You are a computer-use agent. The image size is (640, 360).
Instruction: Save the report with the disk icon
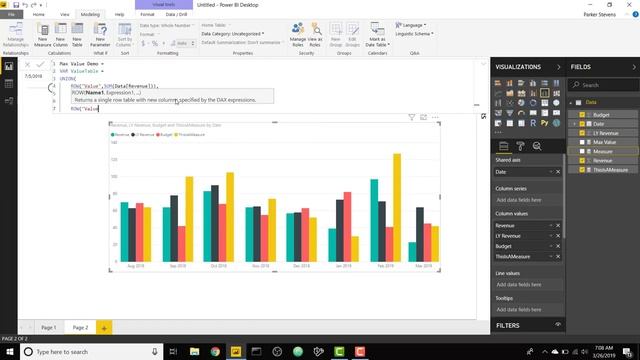(16, 5)
